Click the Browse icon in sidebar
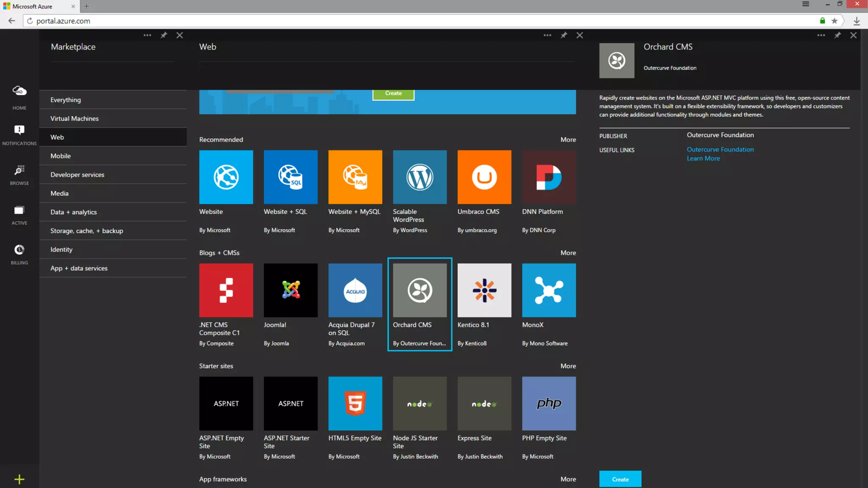This screenshot has width=868, height=488. pos(19,170)
